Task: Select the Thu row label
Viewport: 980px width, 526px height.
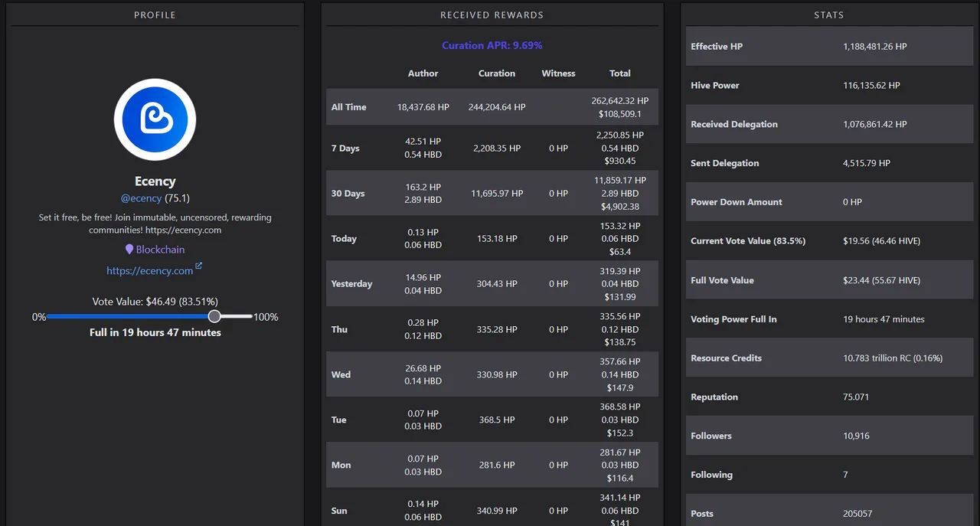Action: click(x=339, y=329)
